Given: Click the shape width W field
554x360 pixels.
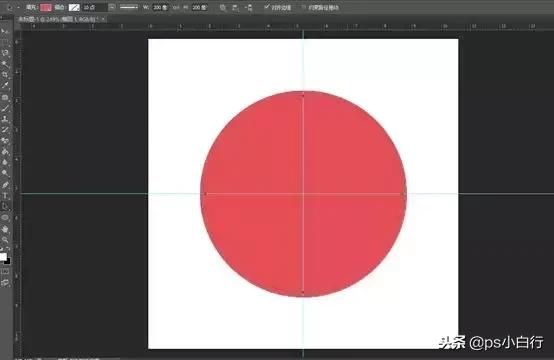Looking at the screenshot, I should [x=160, y=7].
